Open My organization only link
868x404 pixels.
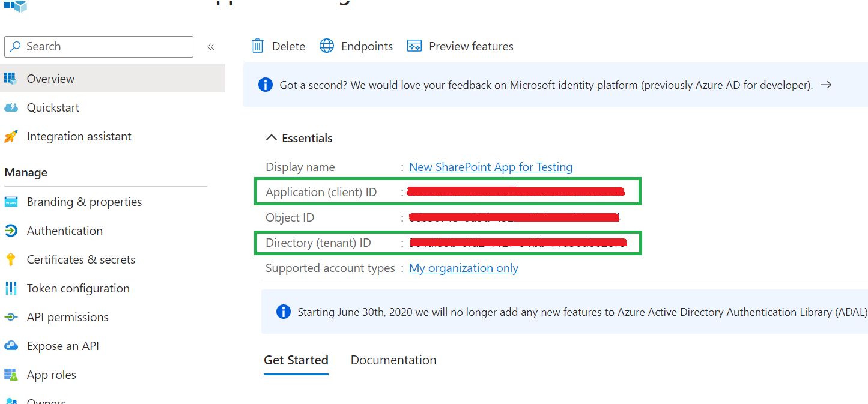pos(464,268)
